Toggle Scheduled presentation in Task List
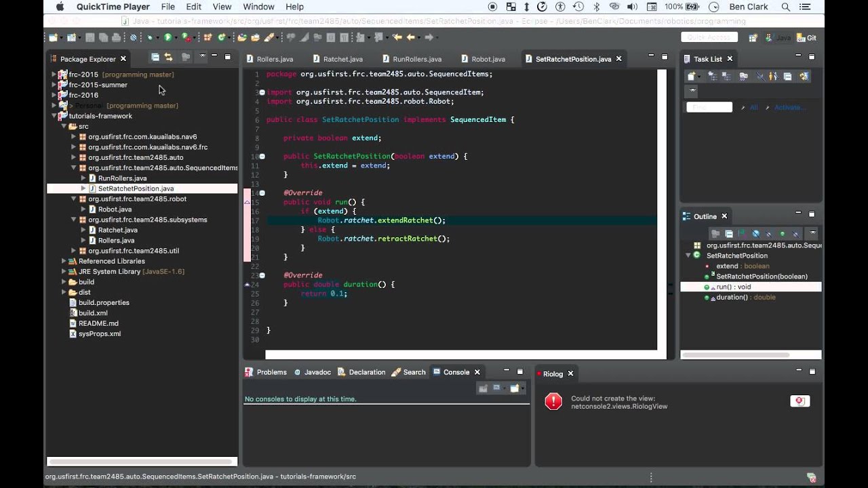 click(x=726, y=77)
